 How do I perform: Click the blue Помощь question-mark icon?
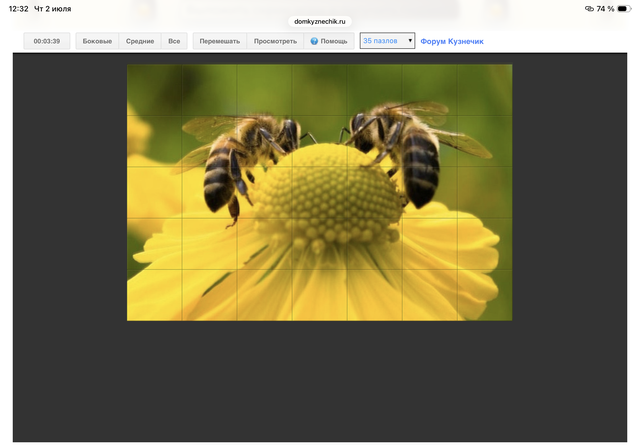[x=314, y=41]
